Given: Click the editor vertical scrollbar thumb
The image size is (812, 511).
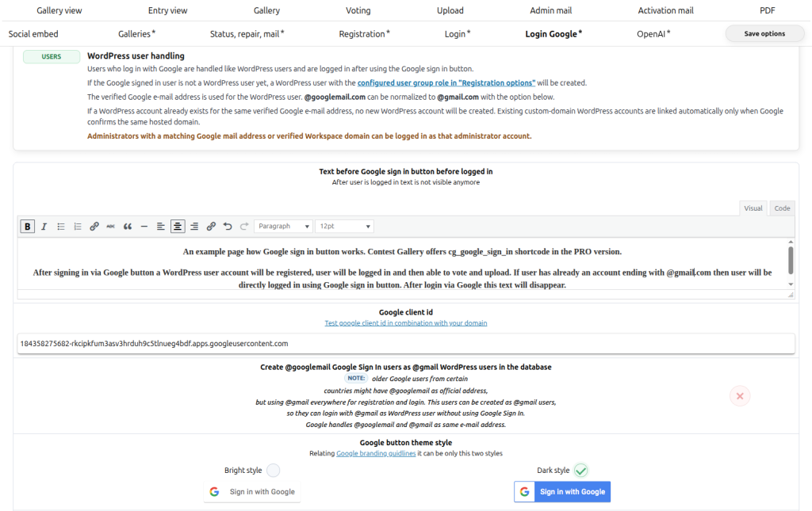Looking at the screenshot, I should pos(791,260).
